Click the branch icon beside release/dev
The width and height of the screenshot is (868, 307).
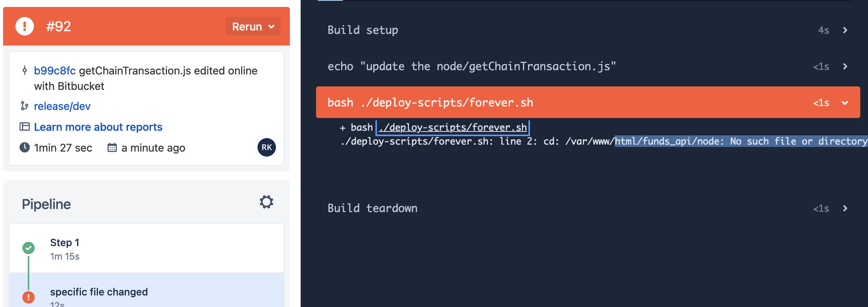coord(25,106)
